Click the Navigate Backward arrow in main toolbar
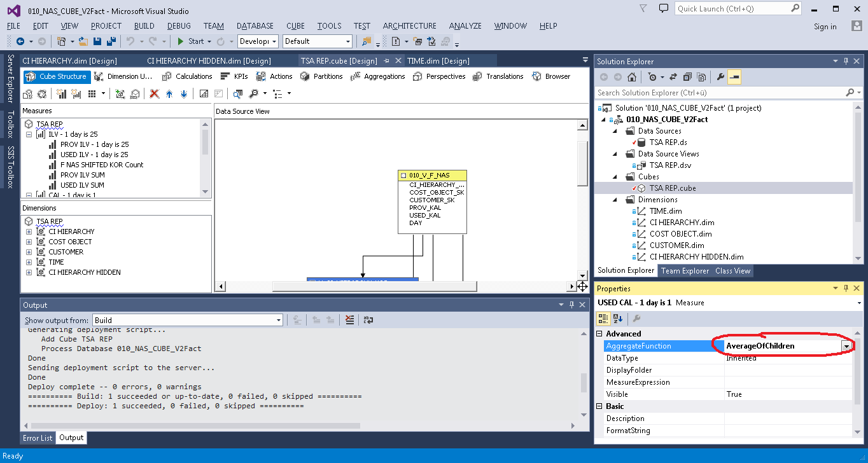Image resolution: width=868 pixels, height=463 pixels. pyautogui.click(x=20, y=41)
